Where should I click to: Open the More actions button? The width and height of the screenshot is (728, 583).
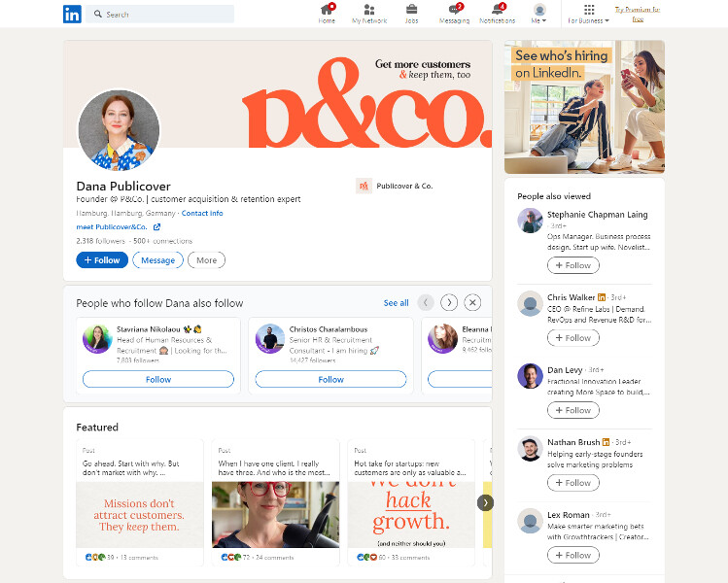point(206,260)
